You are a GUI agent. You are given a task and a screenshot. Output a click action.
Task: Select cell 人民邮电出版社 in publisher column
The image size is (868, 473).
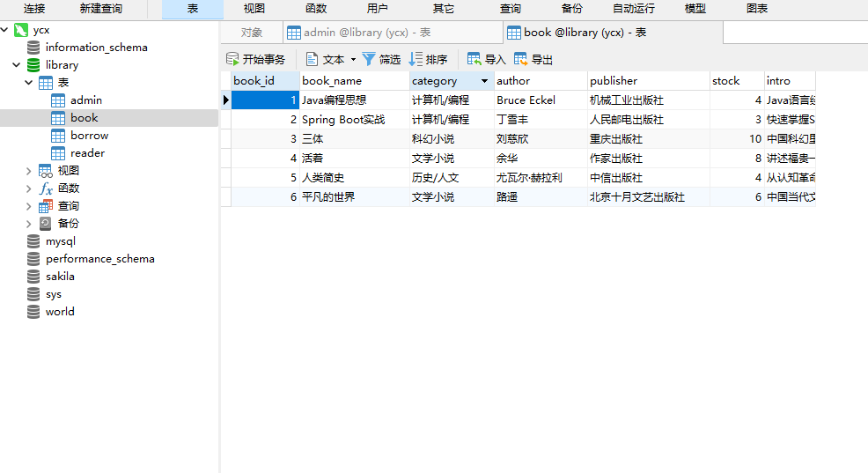click(649, 120)
